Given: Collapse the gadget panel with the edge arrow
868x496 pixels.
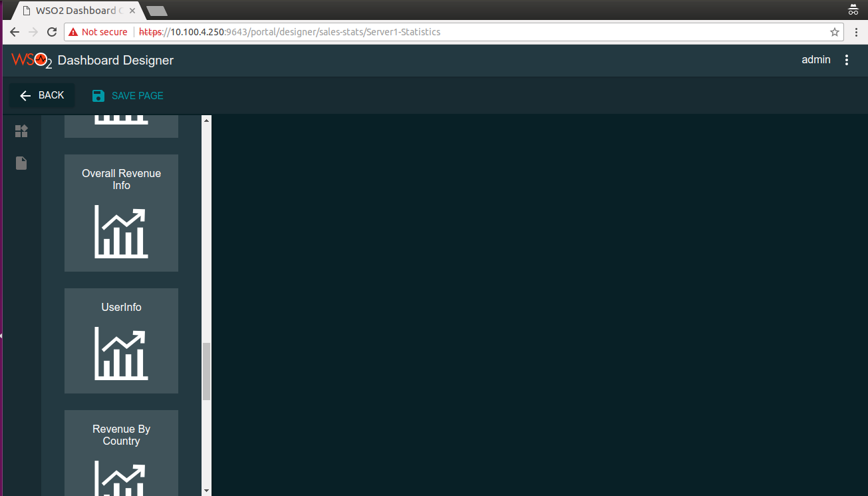Looking at the screenshot, I should coord(2,336).
